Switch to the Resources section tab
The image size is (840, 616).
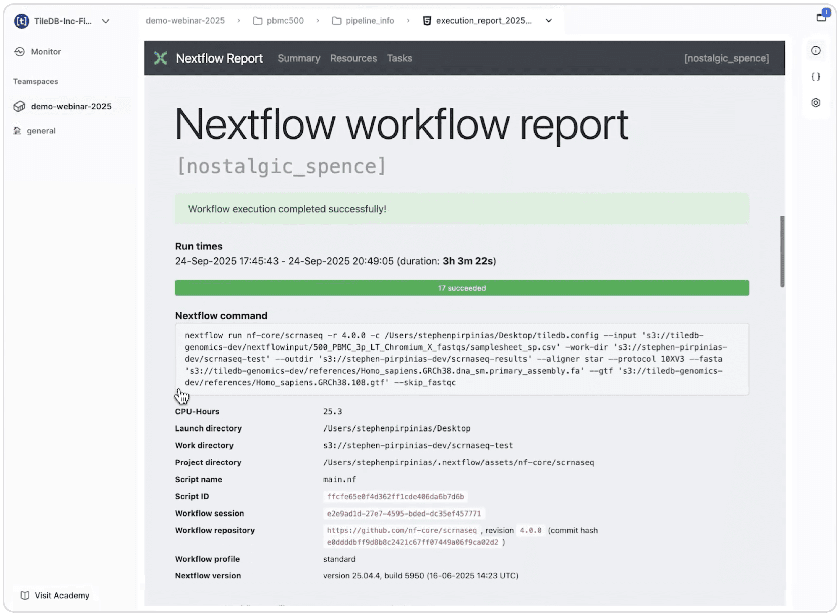click(353, 58)
